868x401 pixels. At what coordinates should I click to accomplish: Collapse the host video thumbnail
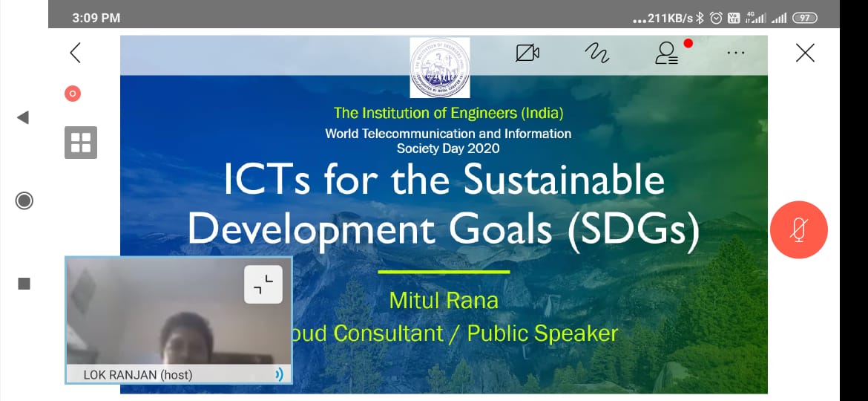pyautogui.click(x=263, y=284)
